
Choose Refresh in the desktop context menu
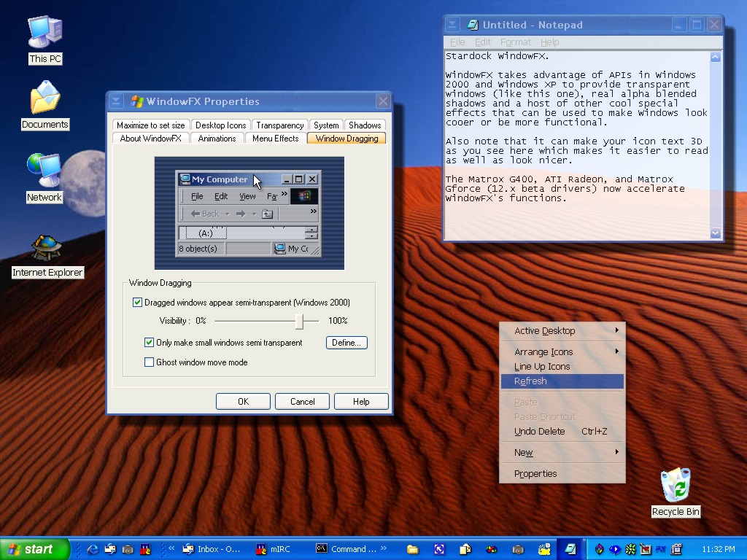pyautogui.click(x=562, y=381)
